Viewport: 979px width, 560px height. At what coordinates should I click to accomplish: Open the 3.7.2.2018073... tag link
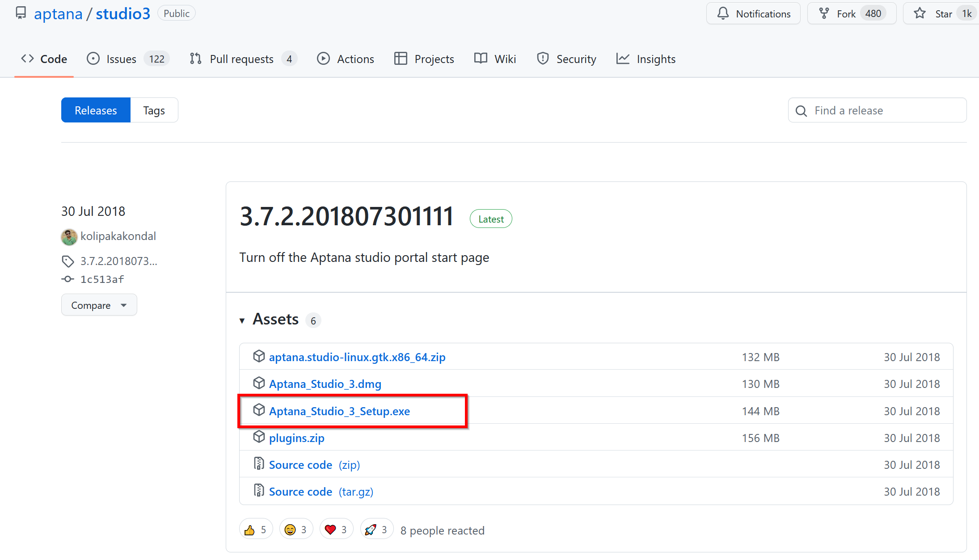[x=118, y=261]
